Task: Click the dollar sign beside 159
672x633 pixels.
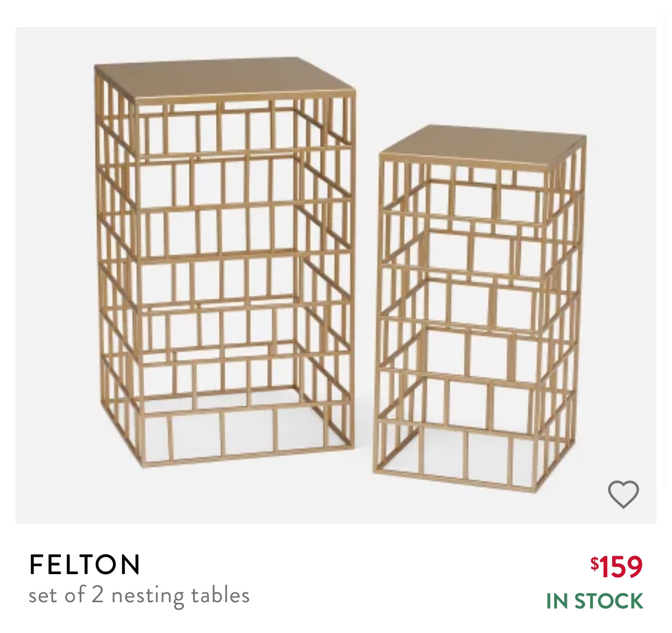Action: point(594,563)
